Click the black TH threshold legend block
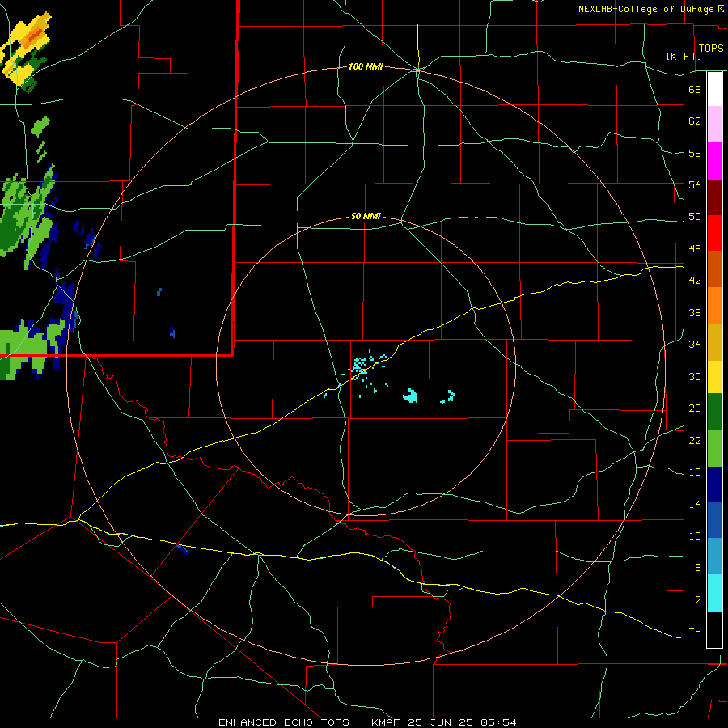The height and width of the screenshot is (728, 728). (x=714, y=629)
